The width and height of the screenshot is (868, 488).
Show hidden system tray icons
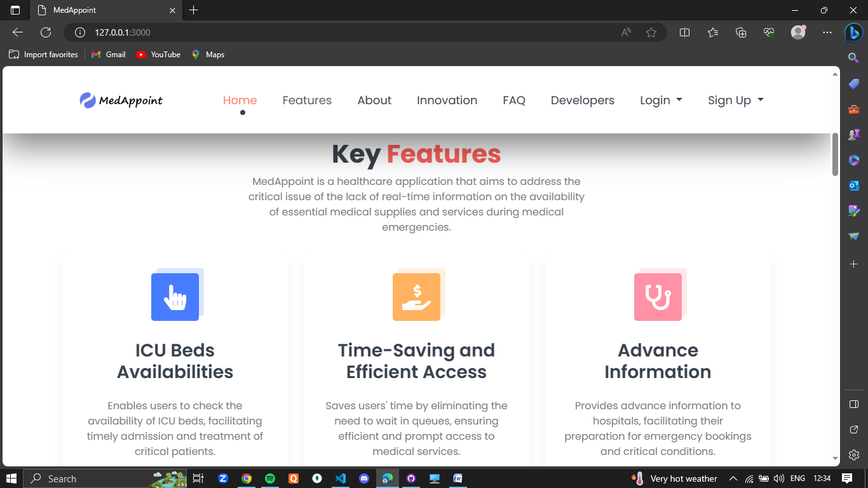click(x=733, y=478)
